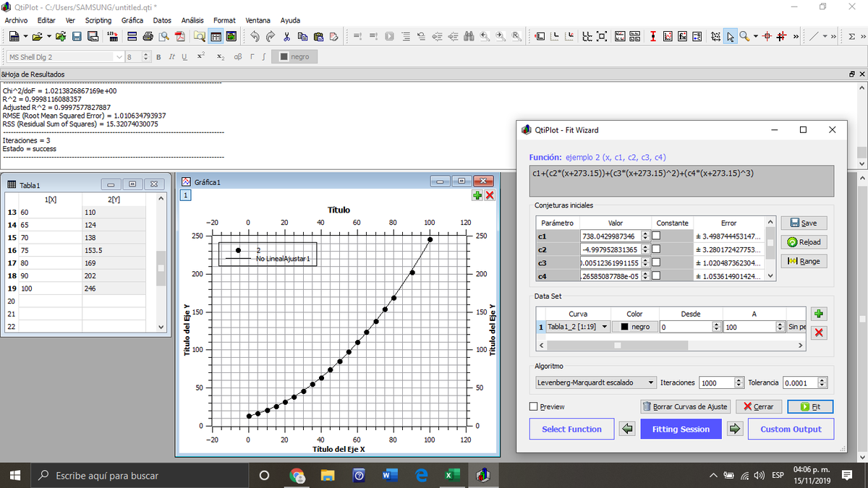868x488 pixels.
Task: Click the Cerrar button
Action: pyautogui.click(x=759, y=406)
